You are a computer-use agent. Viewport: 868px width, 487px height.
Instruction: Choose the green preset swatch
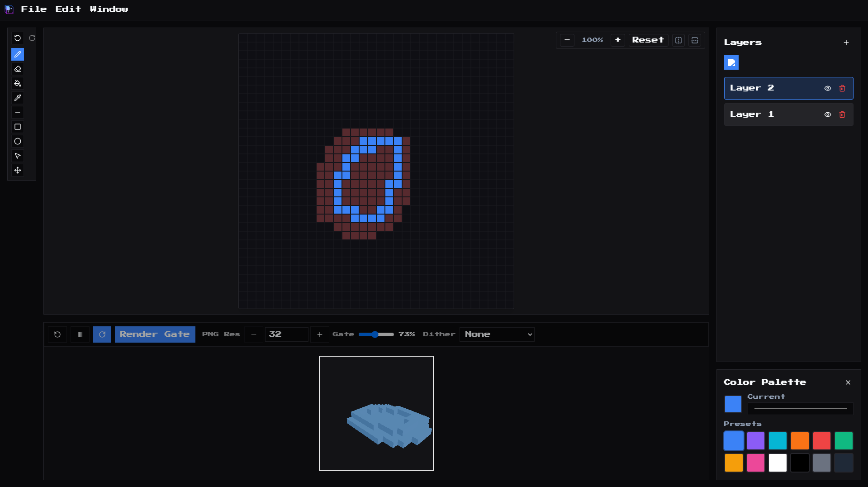pos(844,441)
